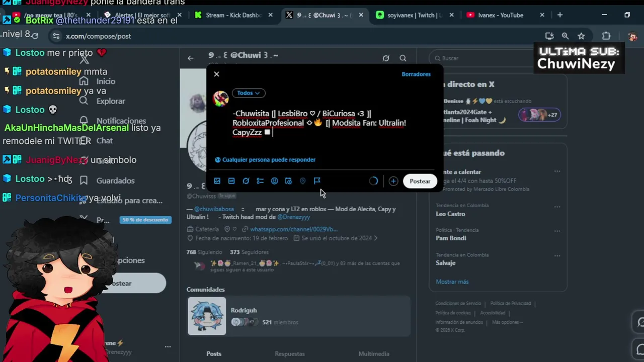
Task: Click the Grok enhance icon in composer
Action: click(x=246, y=181)
